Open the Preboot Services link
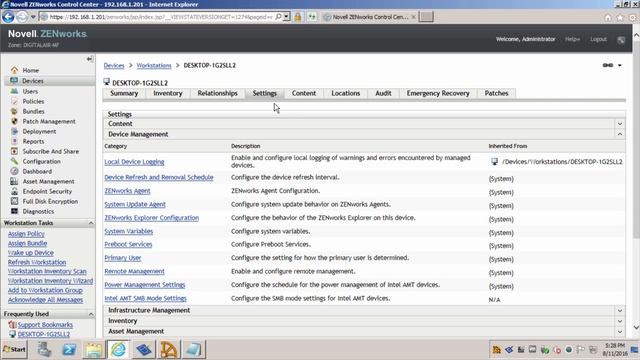 [128, 244]
